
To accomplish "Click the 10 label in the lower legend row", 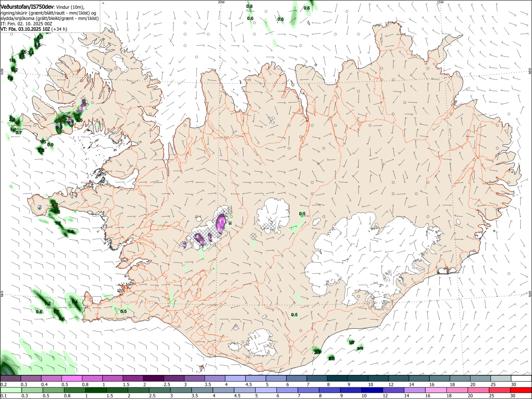I will coord(364,396).
